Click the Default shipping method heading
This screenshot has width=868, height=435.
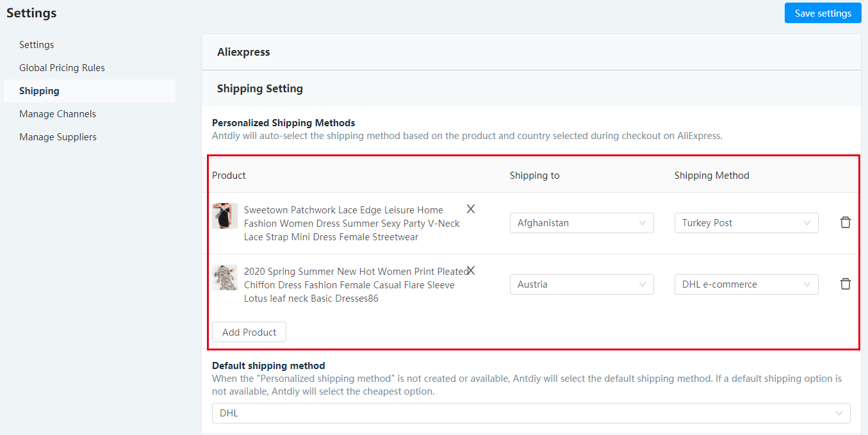point(268,366)
